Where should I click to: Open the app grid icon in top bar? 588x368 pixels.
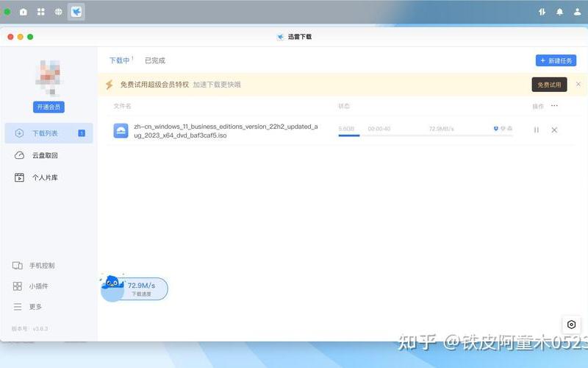coord(41,12)
